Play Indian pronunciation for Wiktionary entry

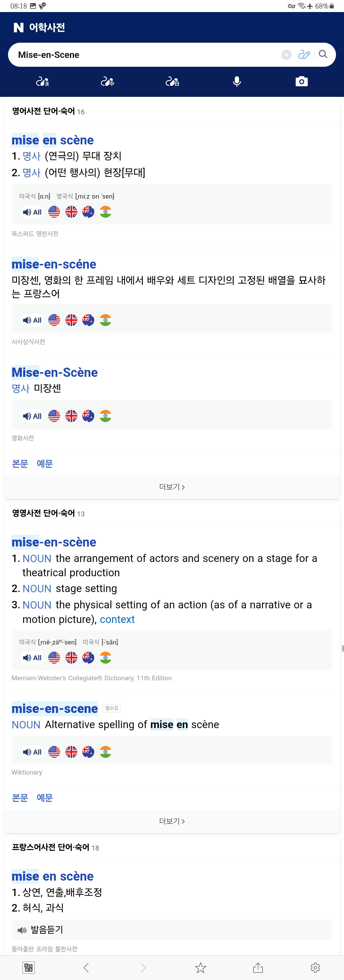click(105, 752)
